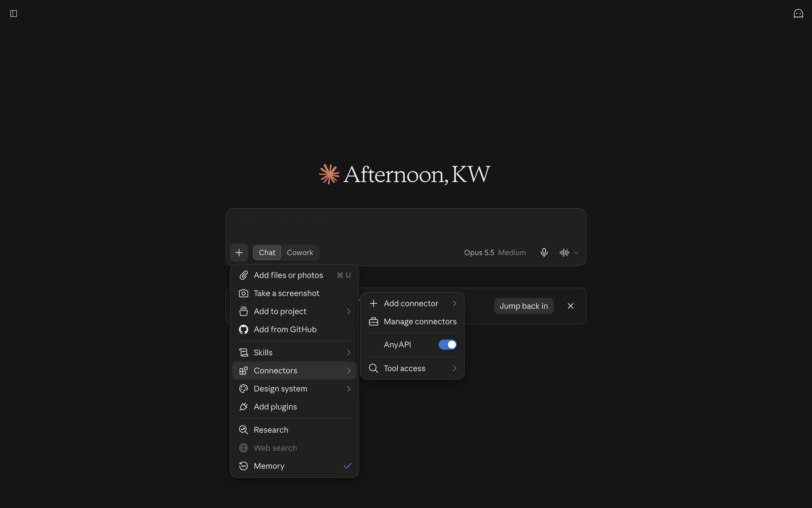Click the Skills scroll icon
The width and height of the screenshot is (812, 508).
(x=244, y=352)
